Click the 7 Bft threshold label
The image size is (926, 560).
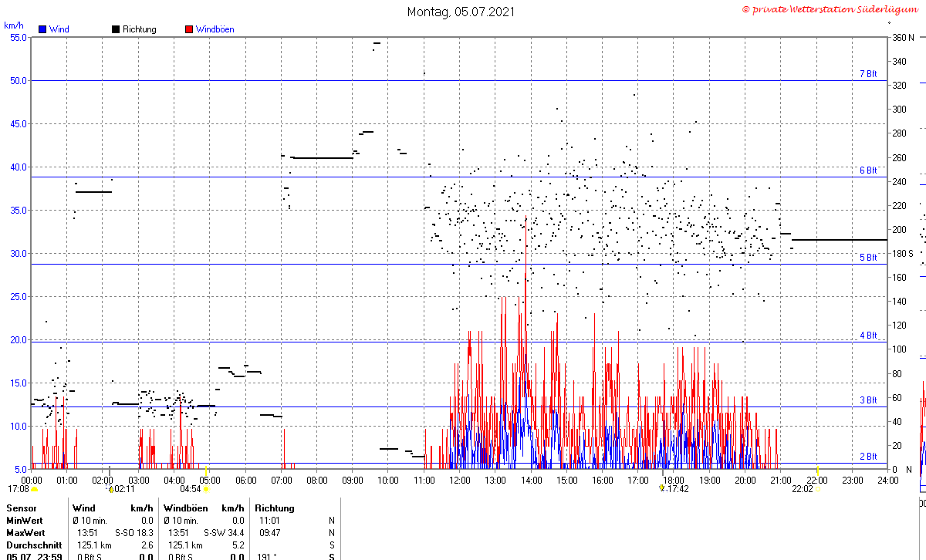[x=868, y=74]
